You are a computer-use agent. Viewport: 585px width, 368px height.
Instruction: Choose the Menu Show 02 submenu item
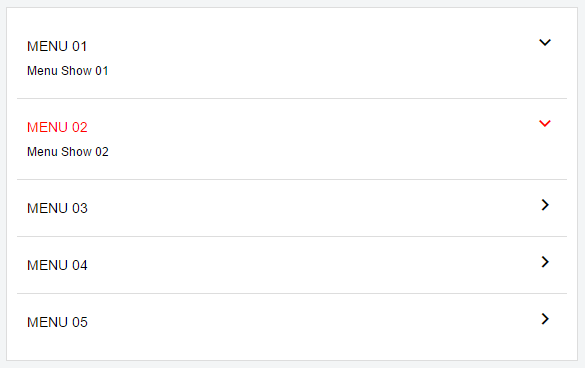(x=68, y=152)
